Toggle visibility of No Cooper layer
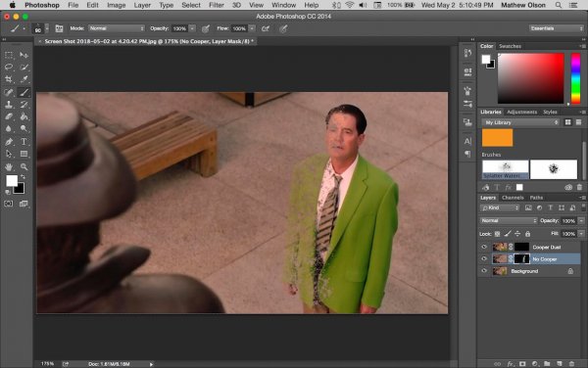This screenshot has height=368, width=588. click(x=484, y=258)
